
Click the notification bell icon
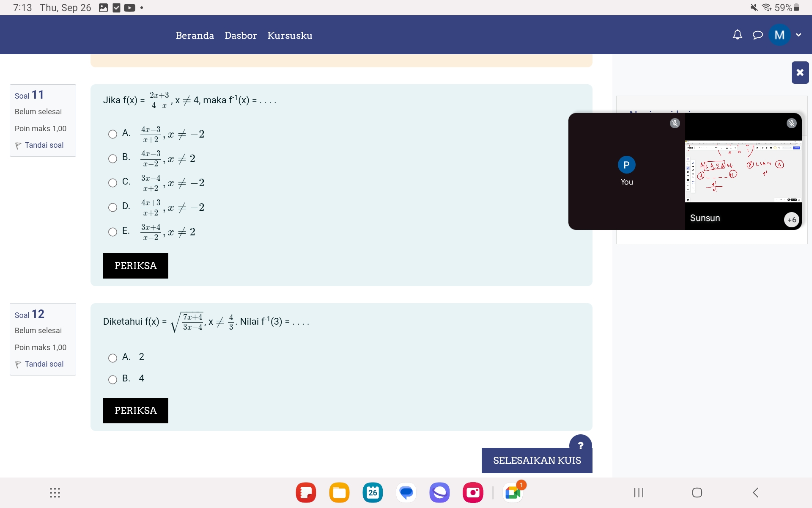coord(737,35)
